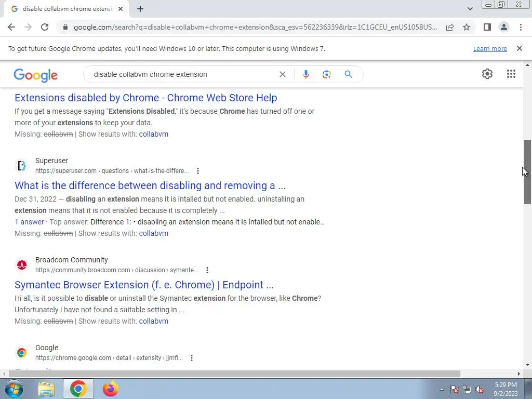532x399 pixels.
Task: Click the Chrome Web Store result favicon
Action: coord(22,353)
